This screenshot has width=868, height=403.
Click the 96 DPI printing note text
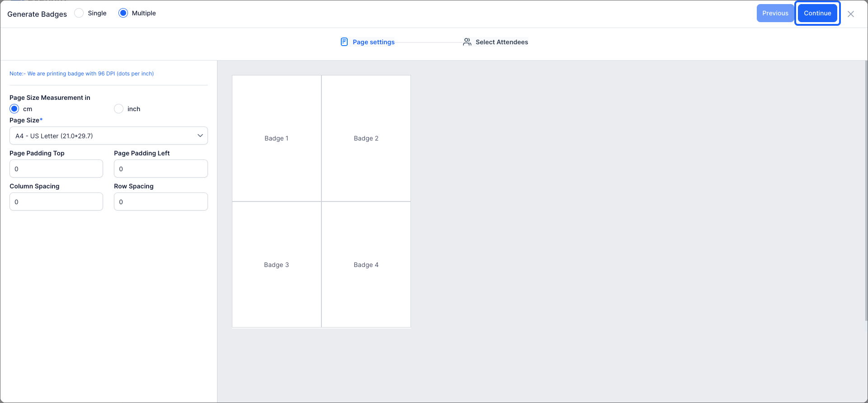point(82,74)
